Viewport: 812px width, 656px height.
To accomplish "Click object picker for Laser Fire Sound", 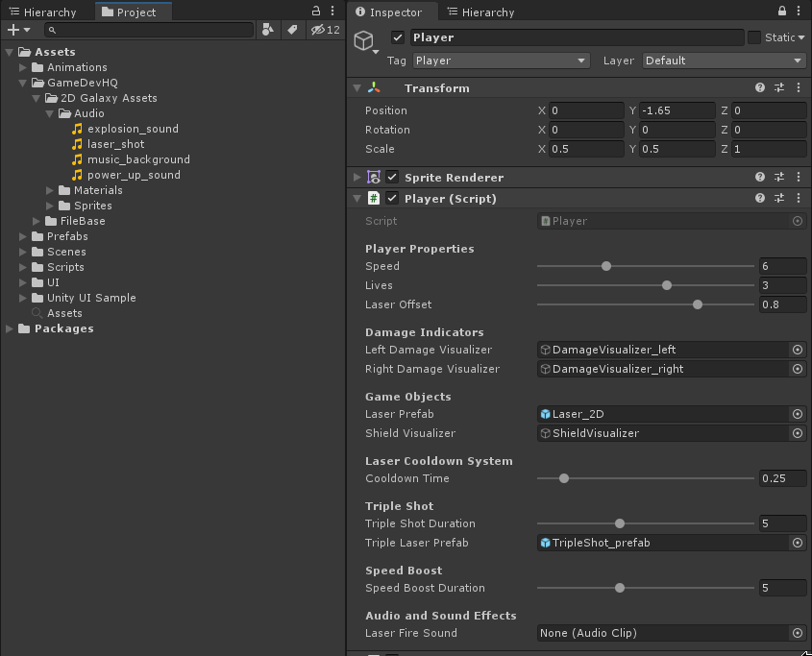I will click(798, 633).
